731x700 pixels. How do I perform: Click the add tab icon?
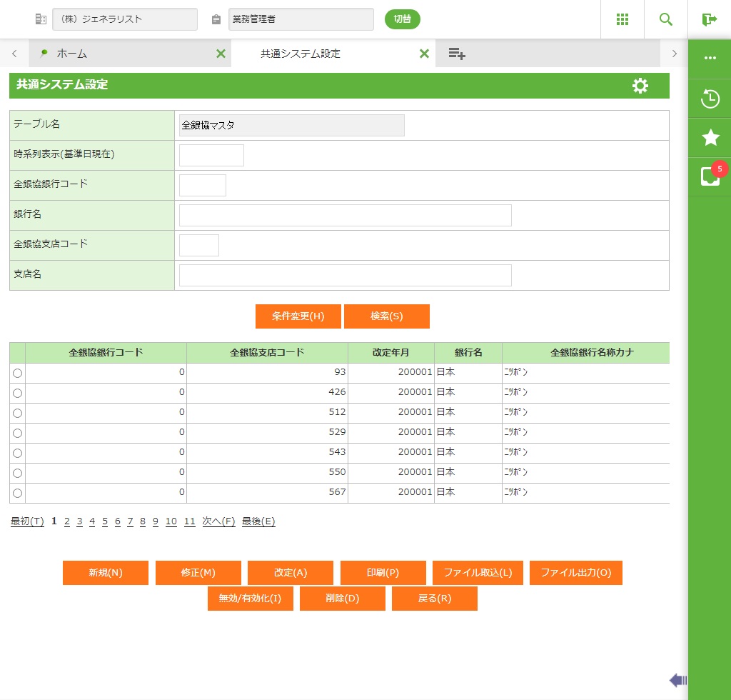[x=457, y=54]
